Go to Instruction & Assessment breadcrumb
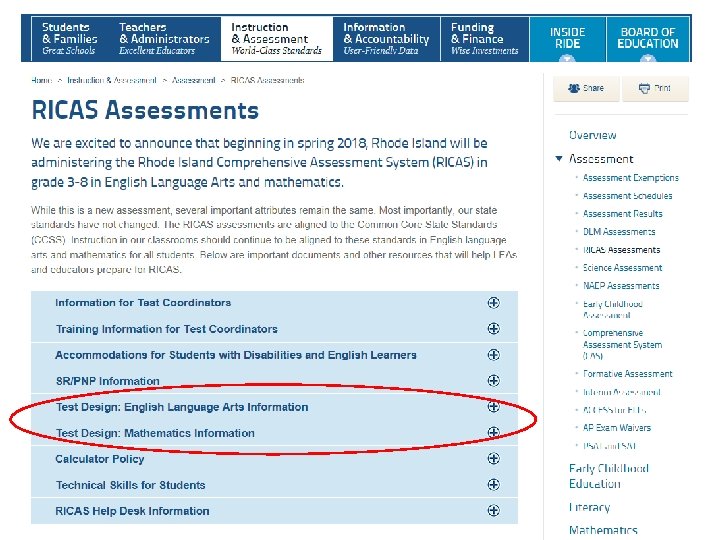 click(x=112, y=80)
